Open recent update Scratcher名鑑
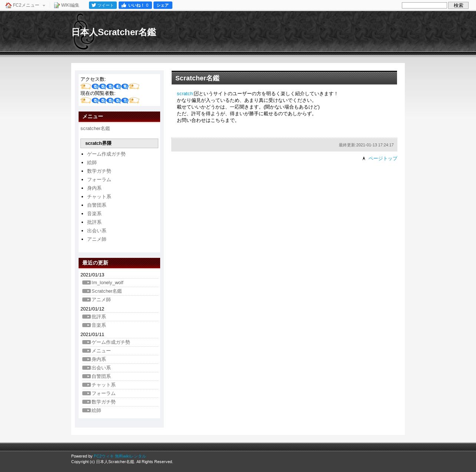 click(x=107, y=291)
